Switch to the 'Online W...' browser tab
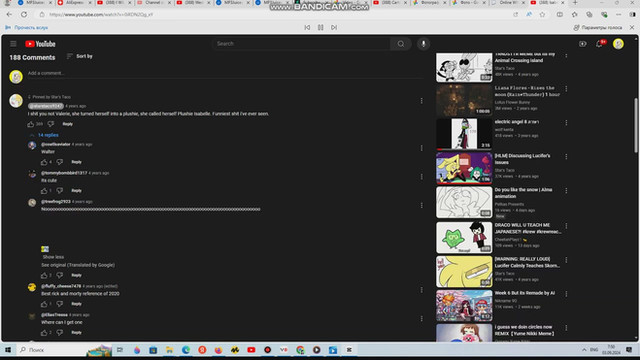Screen dimensions: 640x360 pyautogui.click(x=508, y=3)
